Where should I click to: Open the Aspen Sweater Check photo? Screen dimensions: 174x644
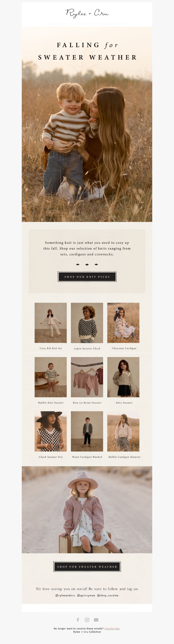[87, 323]
